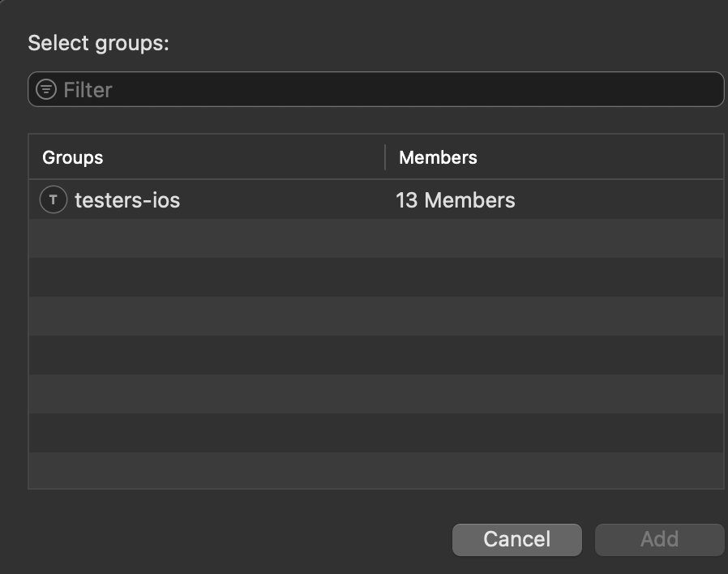Sort the list by the Members column
Image resolution: width=728 pixels, height=574 pixels.
[437, 156]
